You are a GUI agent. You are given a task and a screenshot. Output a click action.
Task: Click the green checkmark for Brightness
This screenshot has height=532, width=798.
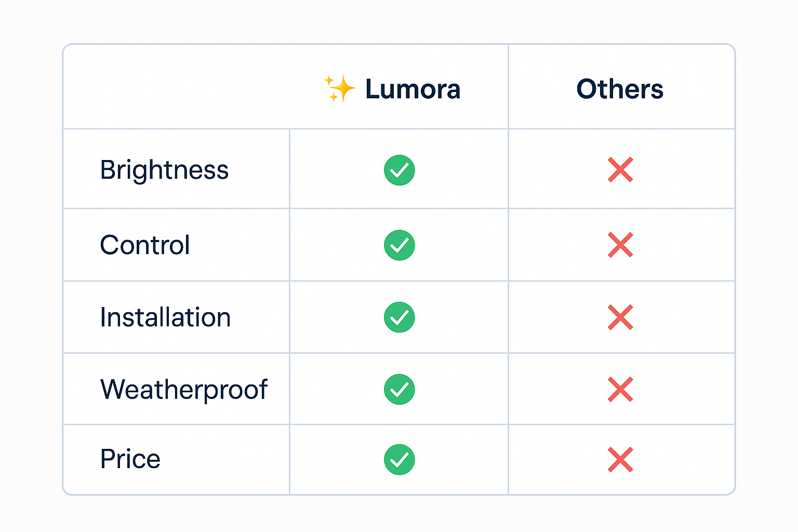pyautogui.click(x=399, y=170)
